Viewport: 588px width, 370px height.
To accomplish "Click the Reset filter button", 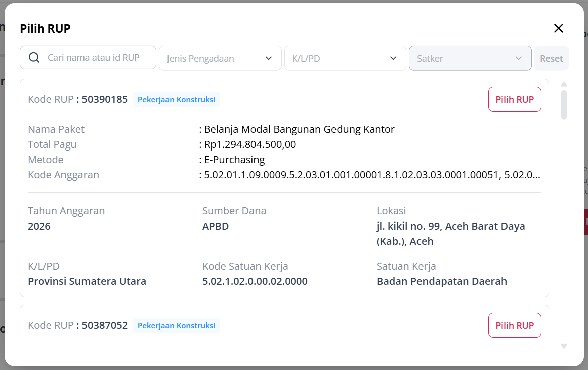I will pos(551,58).
